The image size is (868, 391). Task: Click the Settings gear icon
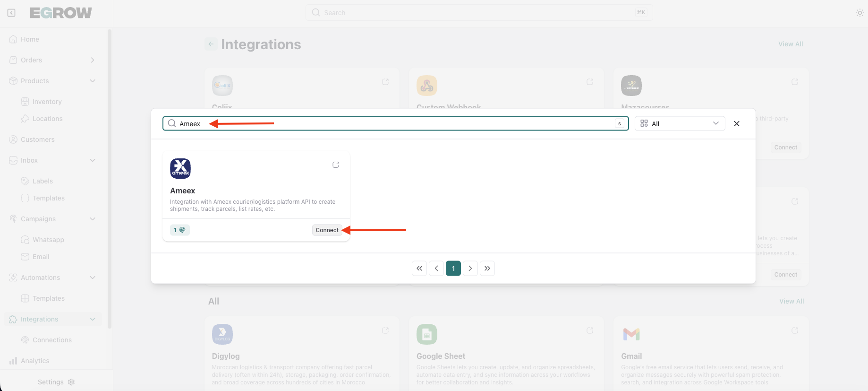(72, 382)
